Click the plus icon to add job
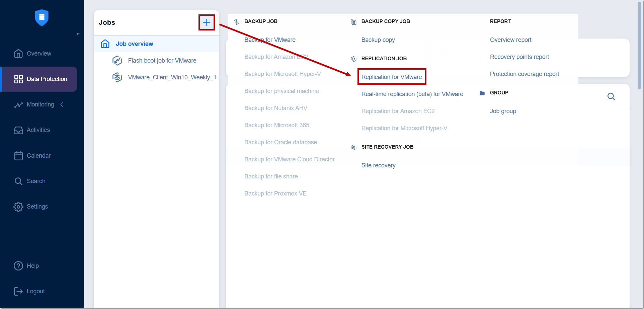644x309 pixels. point(207,22)
